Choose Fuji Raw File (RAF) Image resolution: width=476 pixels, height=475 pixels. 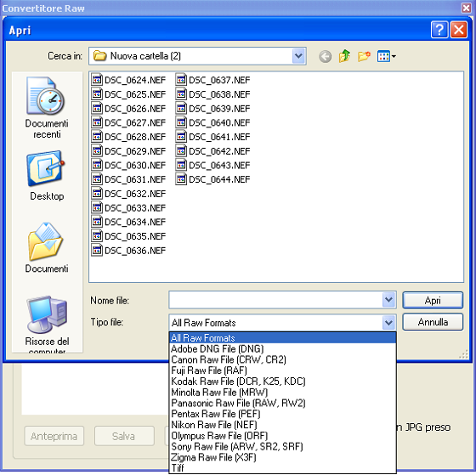(282, 370)
